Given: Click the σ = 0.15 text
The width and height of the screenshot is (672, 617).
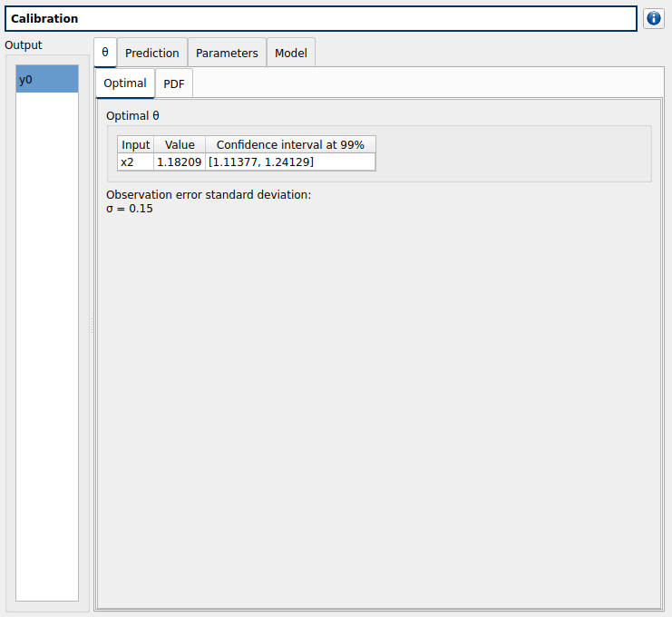Looking at the screenshot, I should [130, 209].
